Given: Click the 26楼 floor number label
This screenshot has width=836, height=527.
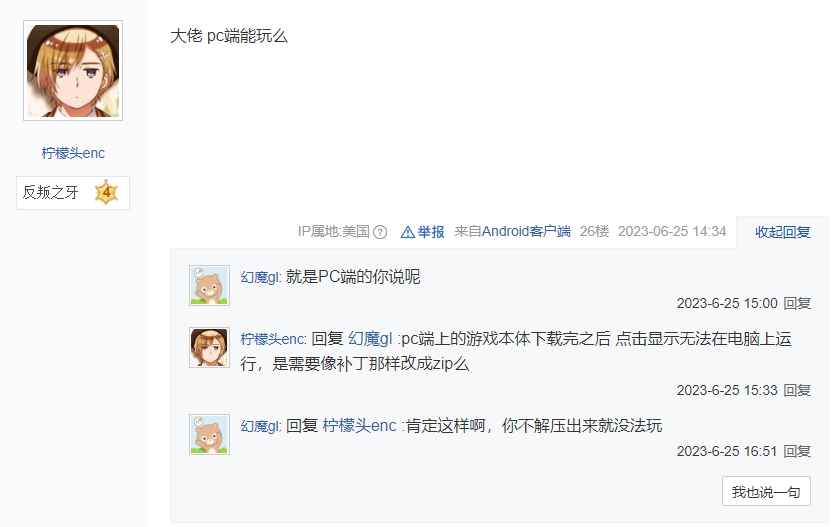Looking at the screenshot, I should [594, 231].
